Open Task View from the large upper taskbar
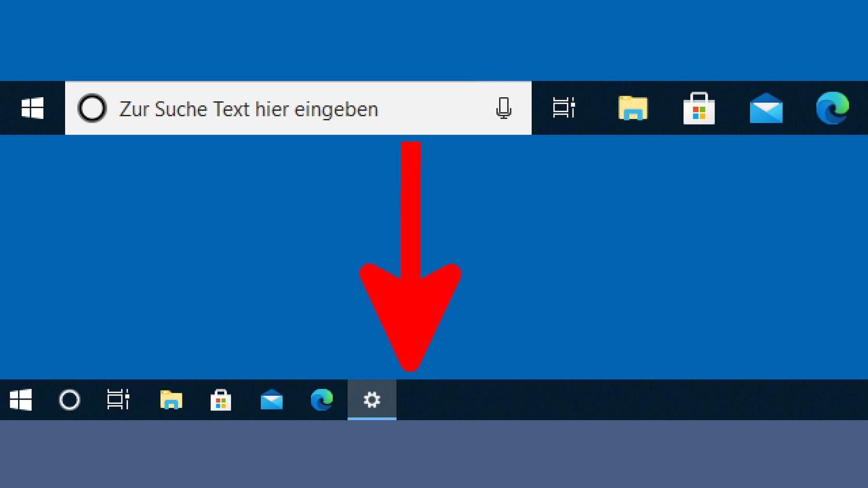 (x=564, y=108)
